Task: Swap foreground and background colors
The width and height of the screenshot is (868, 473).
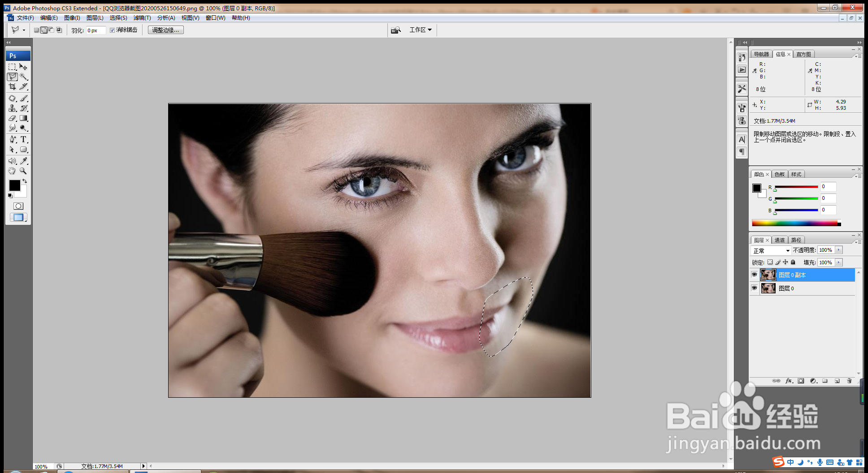Action: pyautogui.click(x=25, y=181)
